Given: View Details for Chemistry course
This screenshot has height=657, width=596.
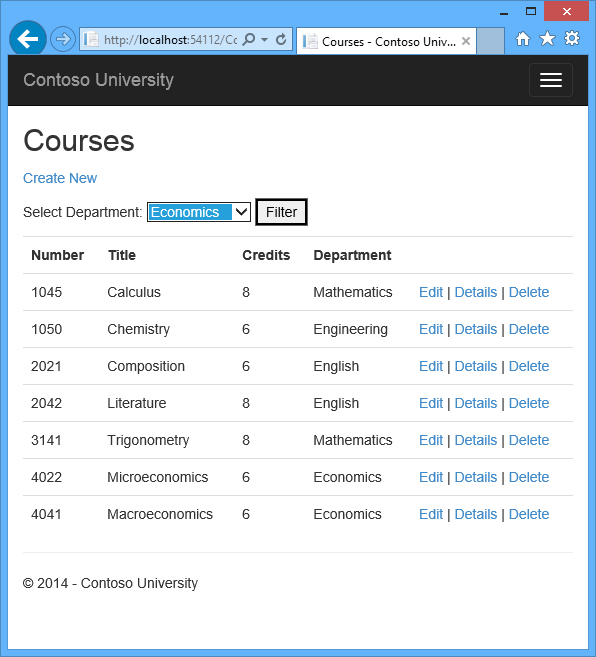Looking at the screenshot, I should [476, 329].
